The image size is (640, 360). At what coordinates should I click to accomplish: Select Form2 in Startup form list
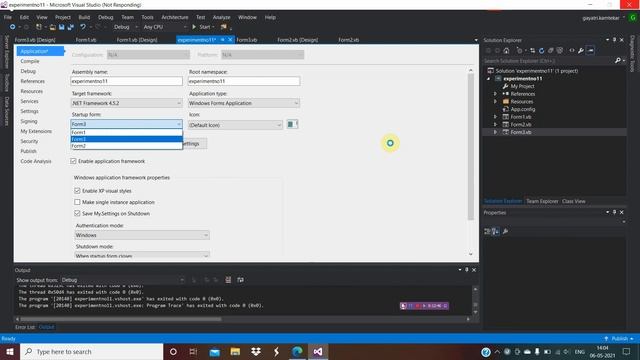click(127, 146)
